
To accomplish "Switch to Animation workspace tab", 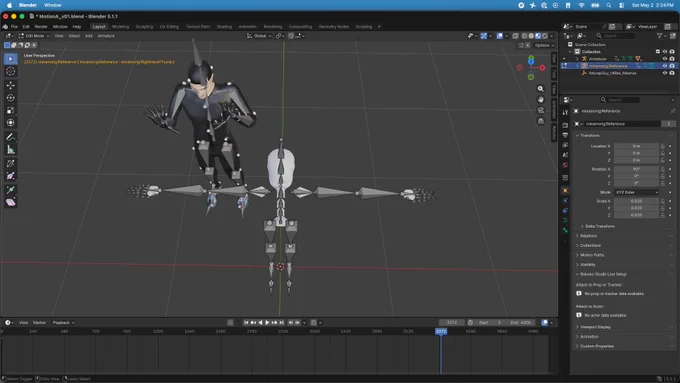I will point(247,27).
